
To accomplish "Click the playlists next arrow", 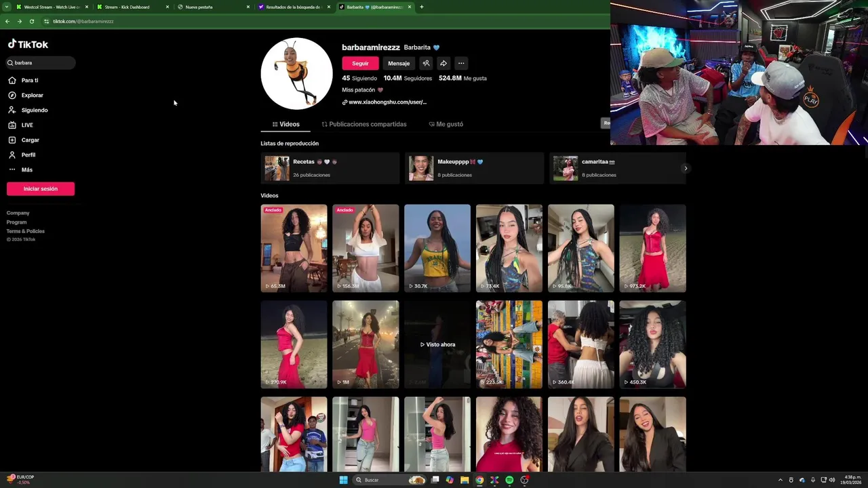I will tap(686, 168).
